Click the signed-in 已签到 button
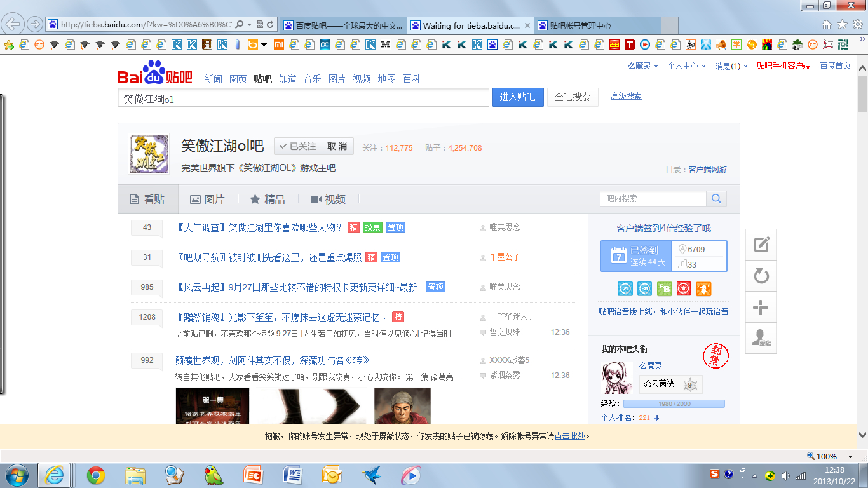The height and width of the screenshot is (488, 868). coord(635,255)
